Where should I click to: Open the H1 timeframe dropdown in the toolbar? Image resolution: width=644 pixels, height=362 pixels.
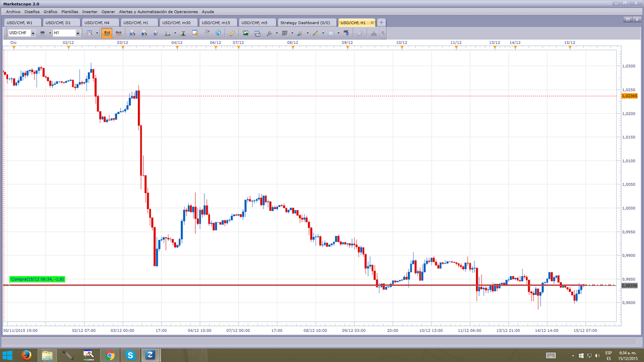click(78, 33)
